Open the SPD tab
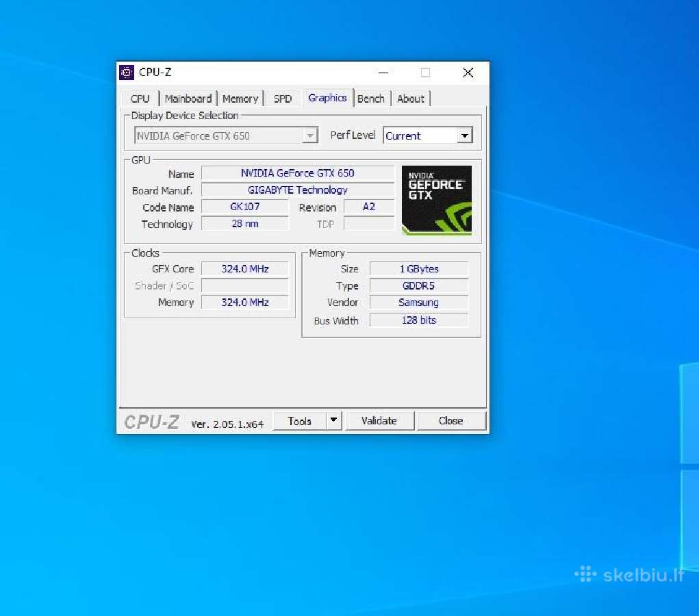Image resolution: width=699 pixels, height=616 pixels. 283,99
